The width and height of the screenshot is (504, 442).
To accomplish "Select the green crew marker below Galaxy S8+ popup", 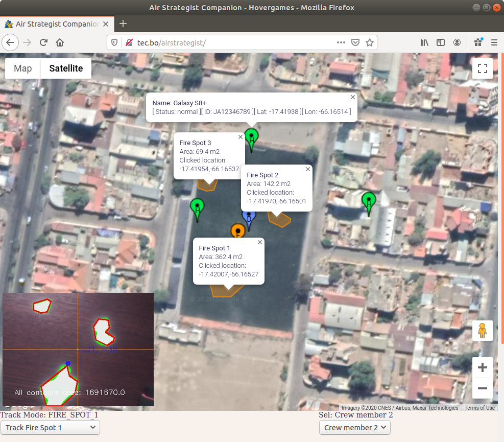I will tap(251, 139).
